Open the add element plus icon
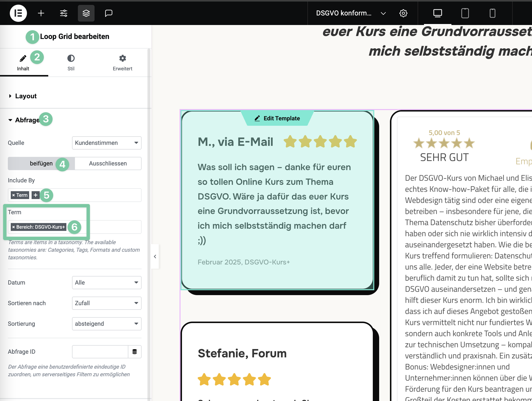This screenshot has width=532, height=401. tap(41, 13)
